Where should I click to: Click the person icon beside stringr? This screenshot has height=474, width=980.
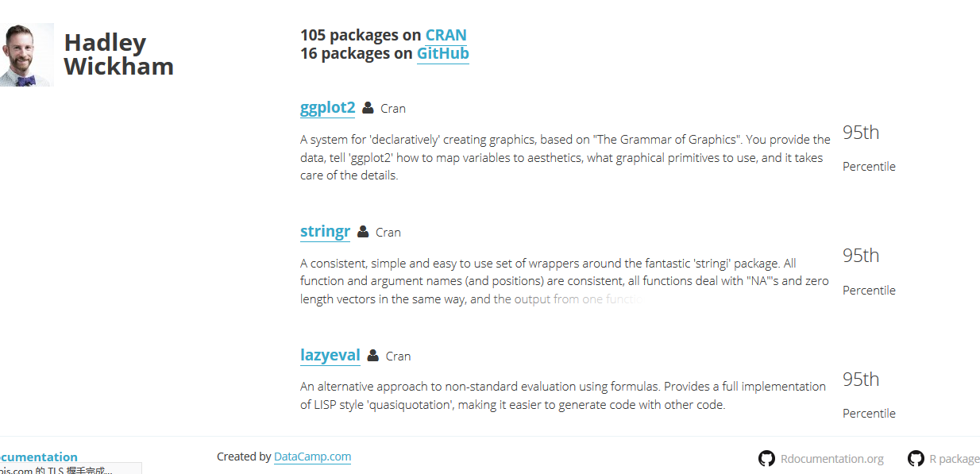coord(363,232)
